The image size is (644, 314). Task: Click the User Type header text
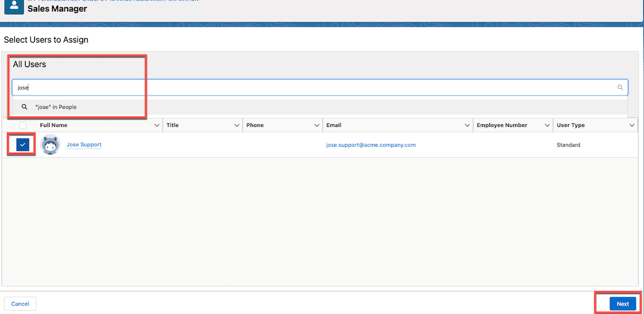(x=571, y=125)
